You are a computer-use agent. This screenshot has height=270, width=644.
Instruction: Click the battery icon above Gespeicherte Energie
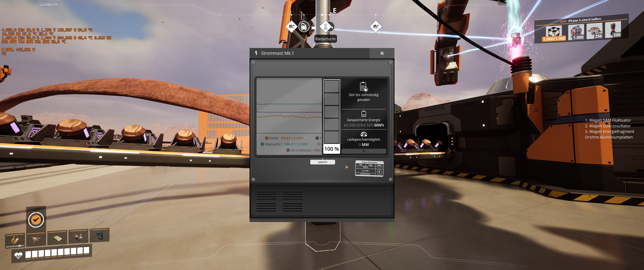pyautogui.click(x=364, y=114)
